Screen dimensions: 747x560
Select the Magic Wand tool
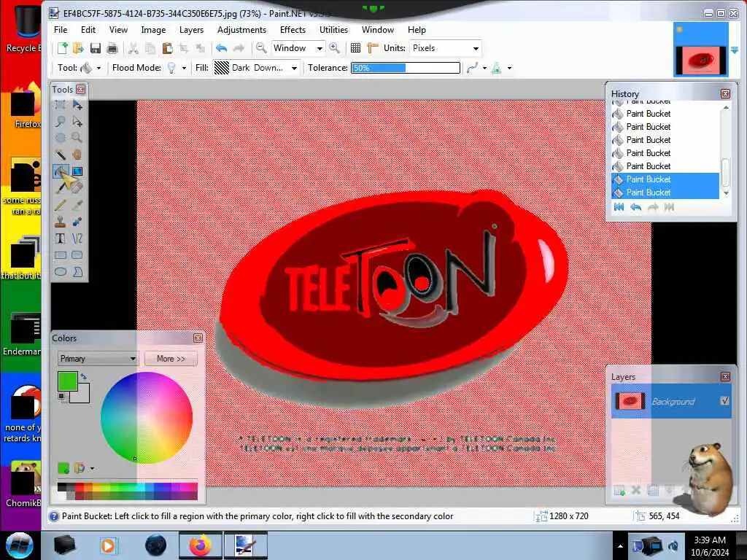60,155
